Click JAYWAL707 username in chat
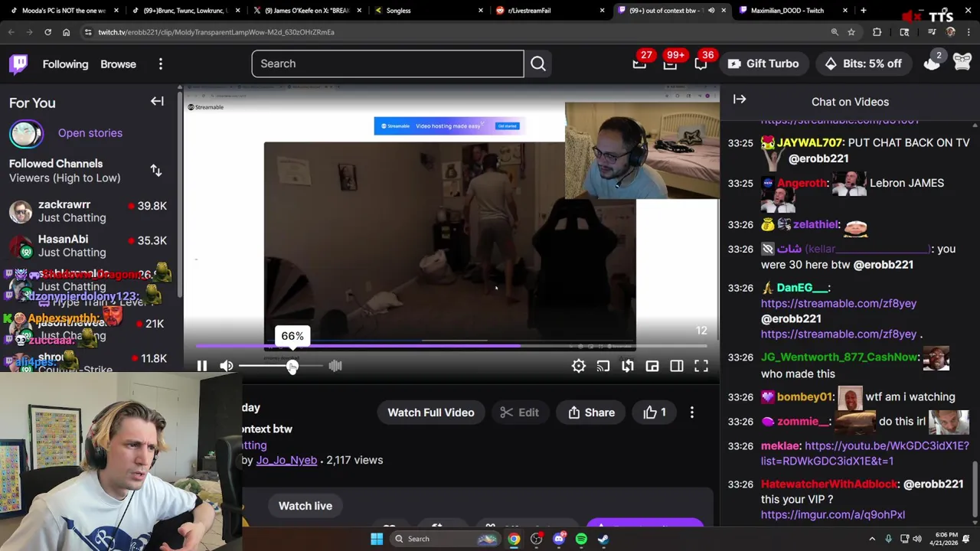Screen dimensions: 980x551 (809, 143)
